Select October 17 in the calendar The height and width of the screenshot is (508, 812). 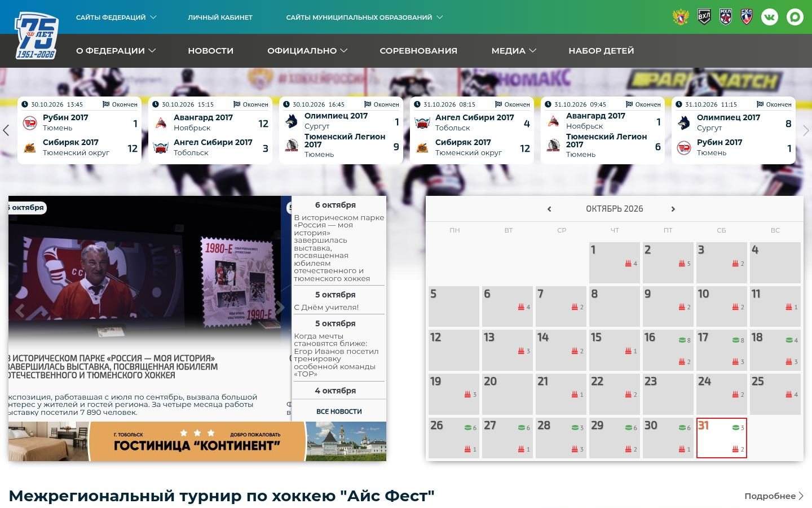click(722, 350)
